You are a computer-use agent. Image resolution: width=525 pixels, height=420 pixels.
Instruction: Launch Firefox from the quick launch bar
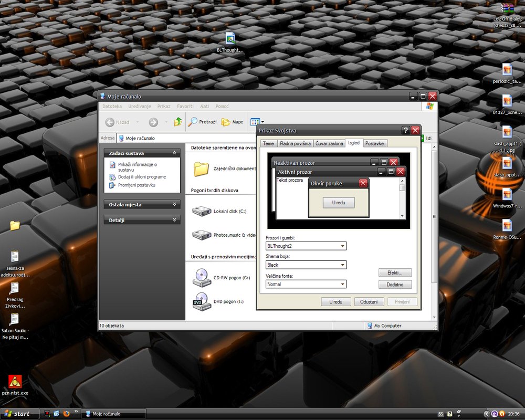click(x=66, y=414)
